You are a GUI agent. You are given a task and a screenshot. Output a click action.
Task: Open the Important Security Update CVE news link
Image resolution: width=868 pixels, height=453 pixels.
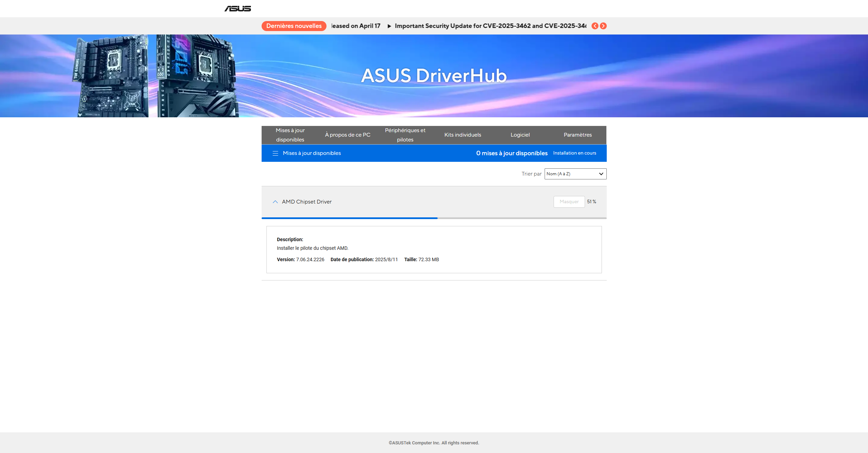tap(490, 26)
